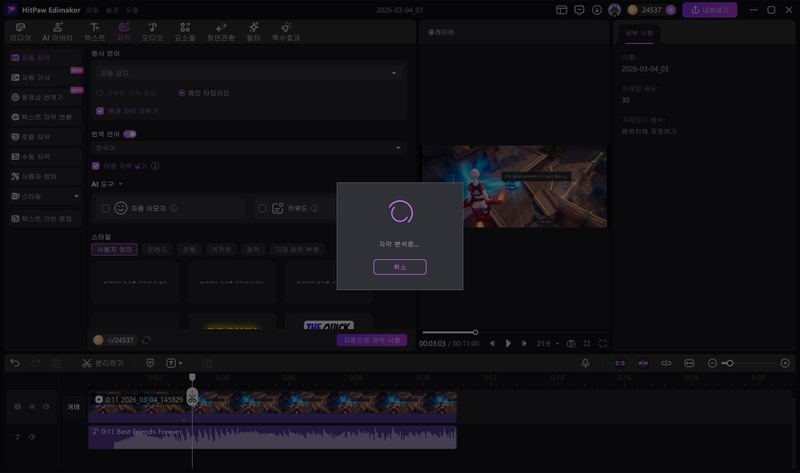The width and height of the screenshot is (800, 473).
Task: Open the 한국어 translation language dropdown
Action: pyautogui.click(x=248, y=147)
